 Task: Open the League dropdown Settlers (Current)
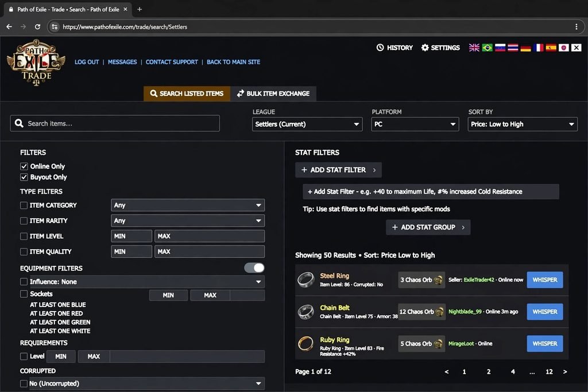[x=307, y=124]
